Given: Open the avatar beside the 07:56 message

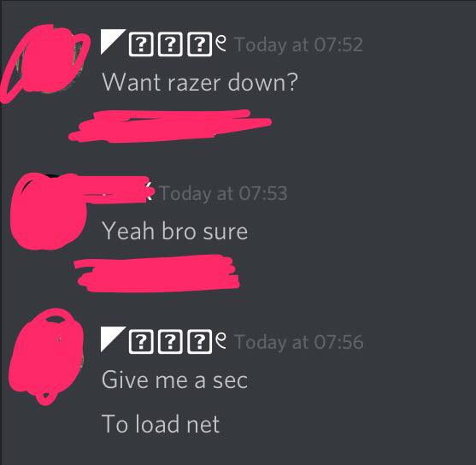Looking at the screenshot, I should [46, 357].
